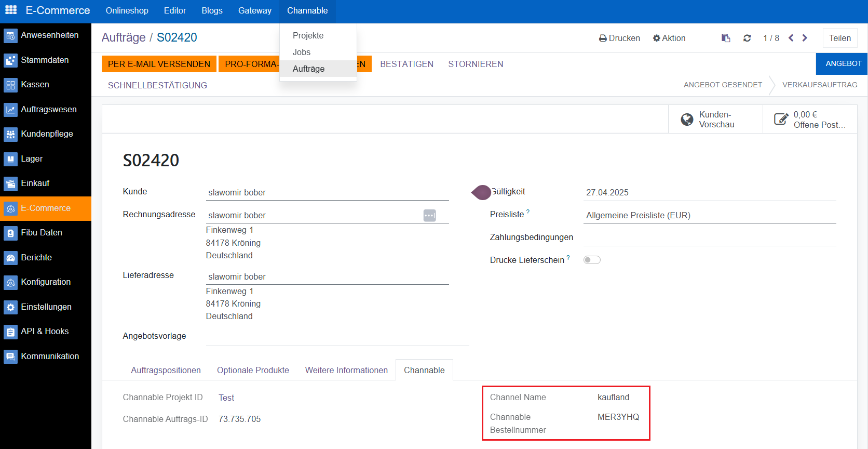
Task: Click PER E-MAIL VERSENDEN button
Action: pos(159,64)
